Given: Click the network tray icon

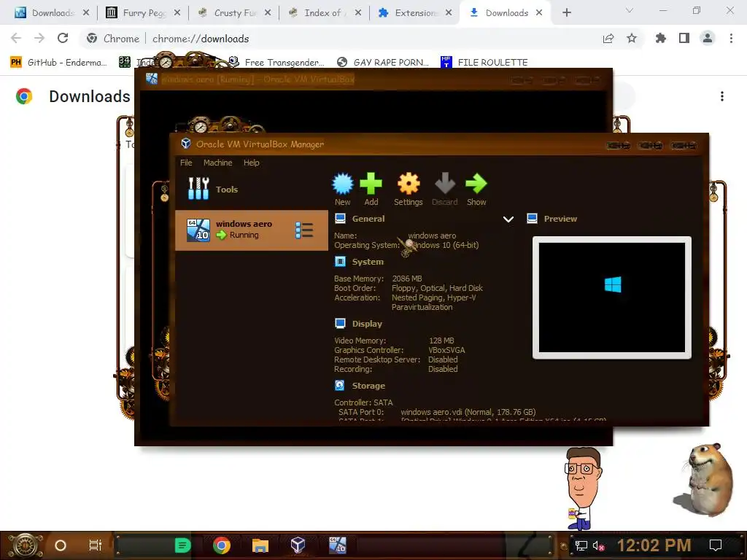Looking at the screenshot, I should pos(581,545).
